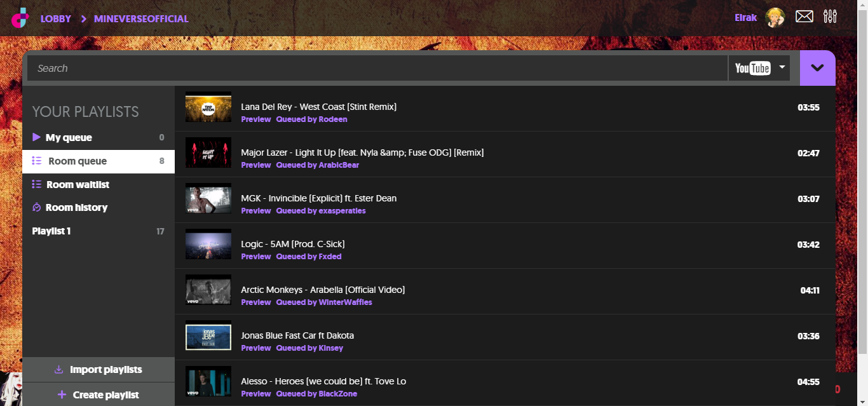
Task: Go to LOBBY in the breadcrumb
Action: 56,18
